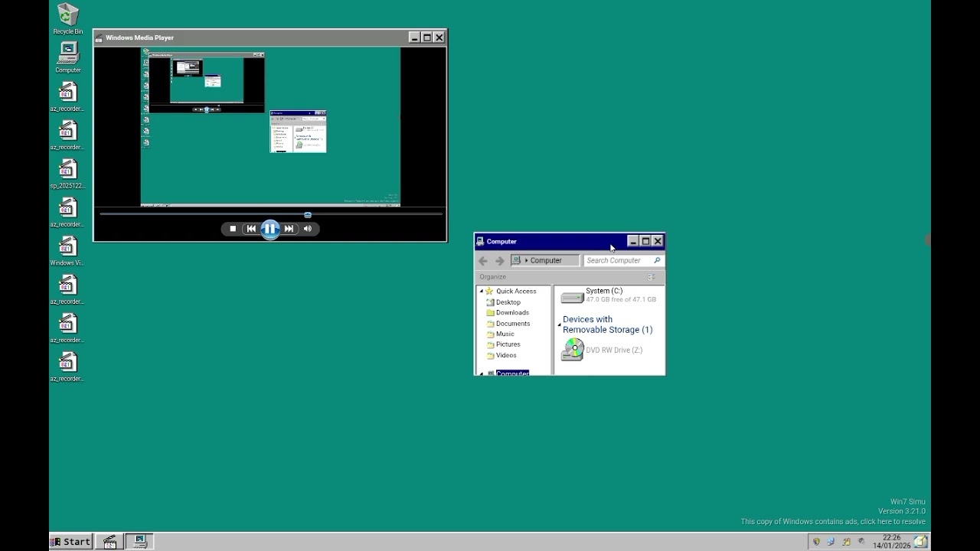Image resolution: width=980 pixels, height=551 pixels.
Task: Open the Organize menu
Action: (492, 277)
